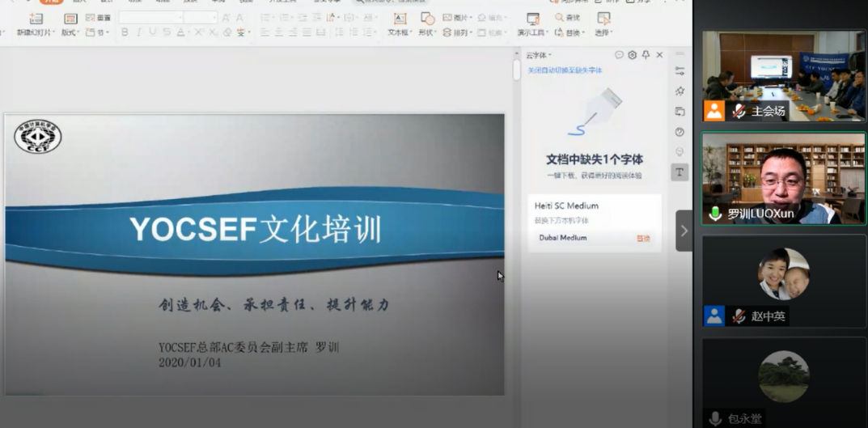Image resolution: width=868 pixels, height=428 pixels.
Task: Click the date text 2020/01/04 on slide
Action: tap(189, 362)
